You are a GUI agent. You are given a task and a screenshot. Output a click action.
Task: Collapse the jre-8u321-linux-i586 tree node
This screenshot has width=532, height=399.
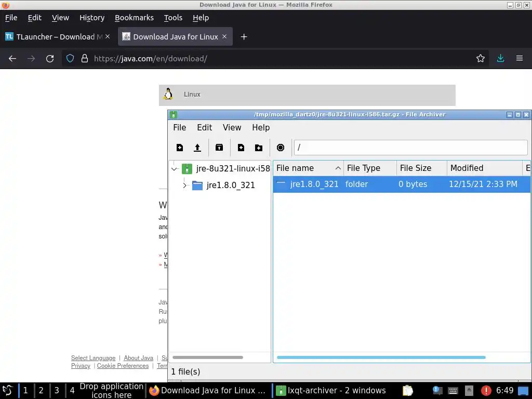click(174, 169)
